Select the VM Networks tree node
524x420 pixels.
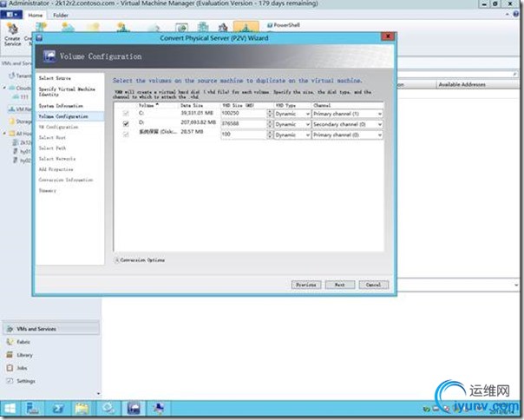tap(20, 109)
